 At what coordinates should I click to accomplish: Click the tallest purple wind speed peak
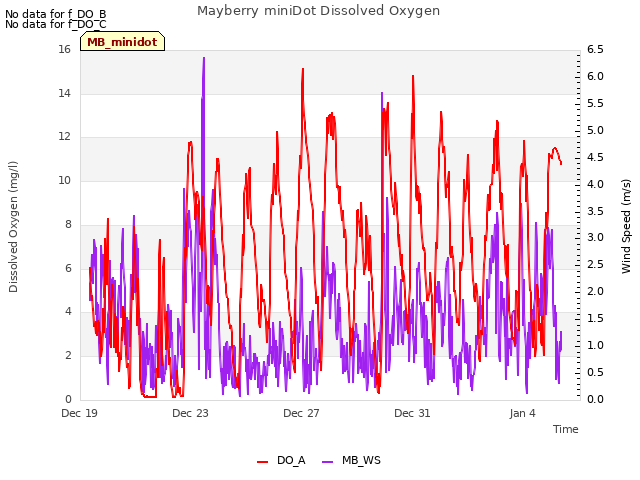(x=204, y=59)
